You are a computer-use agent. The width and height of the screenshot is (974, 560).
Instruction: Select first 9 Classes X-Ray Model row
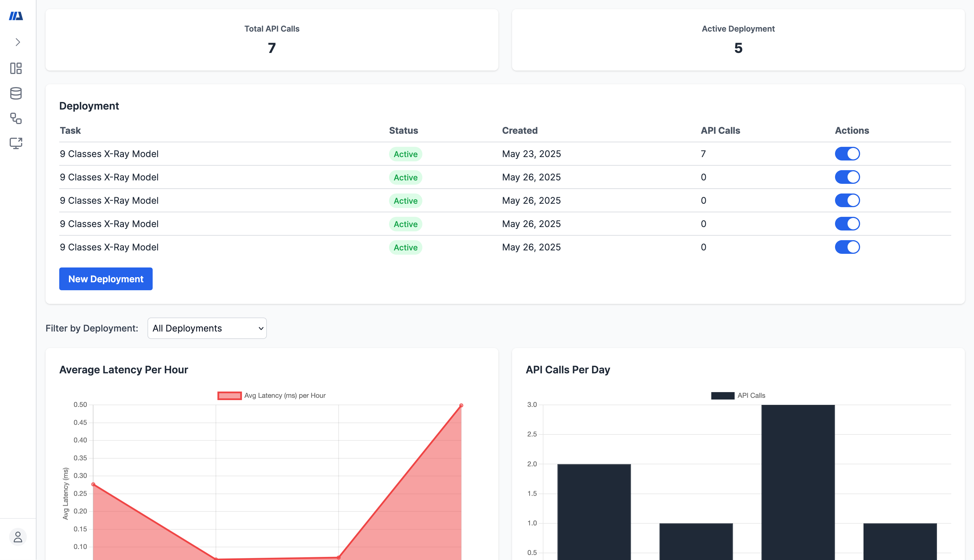point(109,154)
